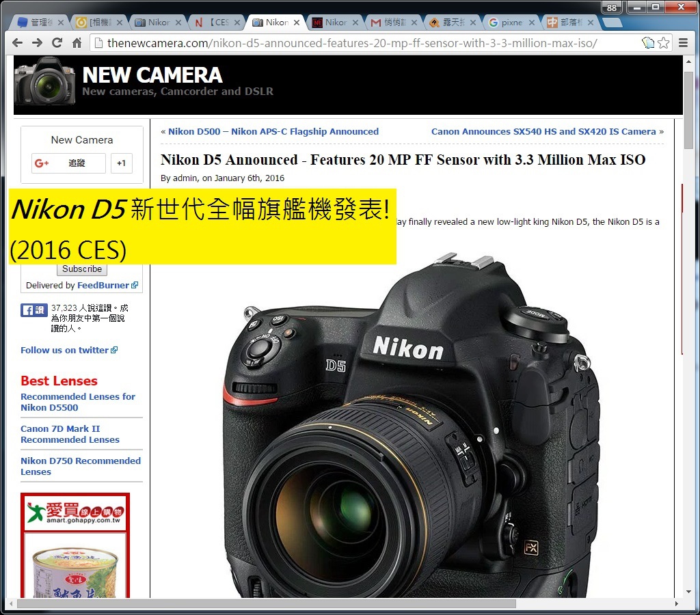
Task: Click the page icon in address bar
Action: (99, 43)
